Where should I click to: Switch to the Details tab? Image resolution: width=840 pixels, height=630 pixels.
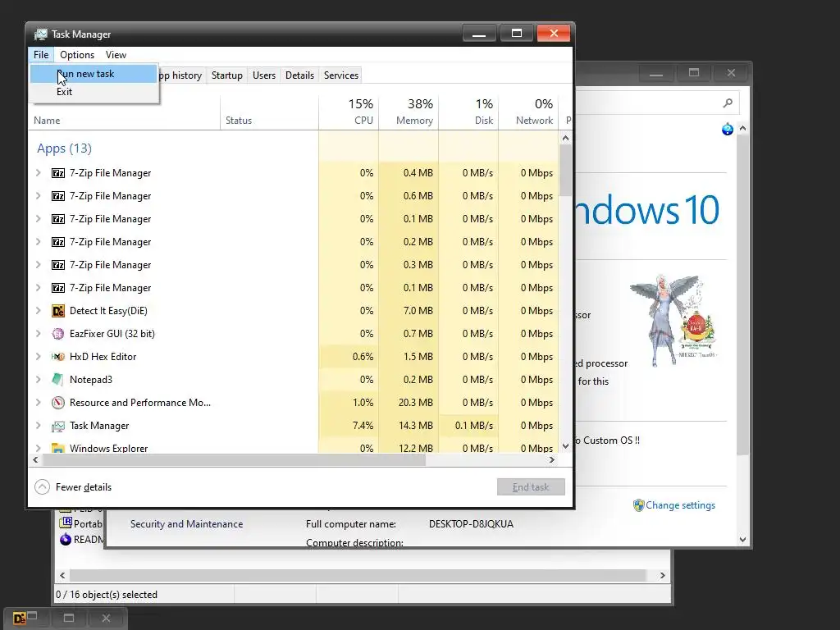[299, 75]
